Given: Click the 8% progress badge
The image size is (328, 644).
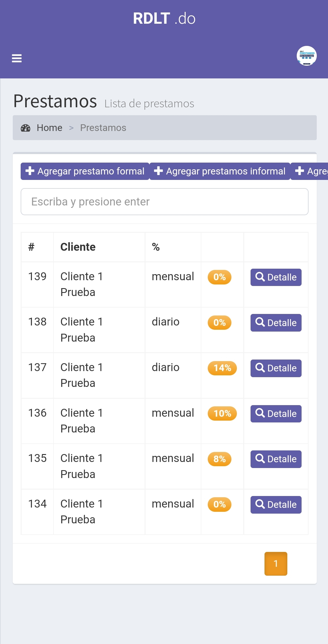Looking at the screenshot, I should point(219,459).
